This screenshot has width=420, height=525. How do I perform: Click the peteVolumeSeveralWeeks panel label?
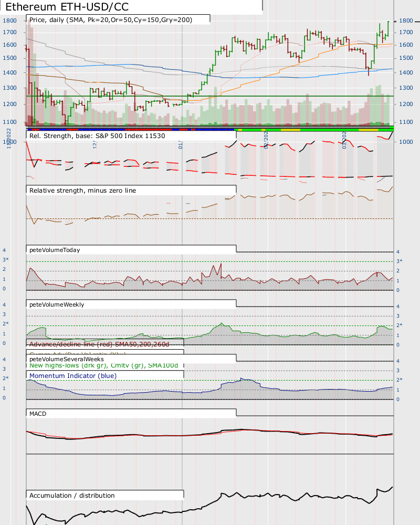(x=66, y=359)
